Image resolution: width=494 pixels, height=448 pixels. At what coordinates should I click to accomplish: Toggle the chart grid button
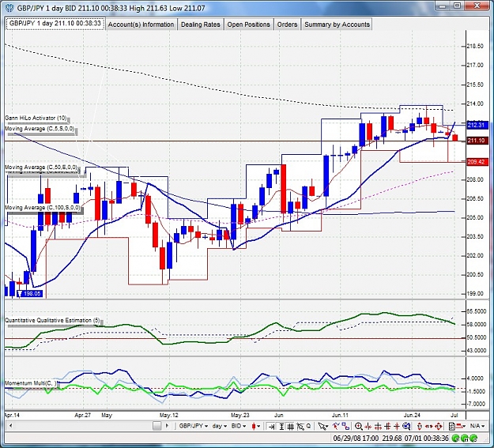291,427
